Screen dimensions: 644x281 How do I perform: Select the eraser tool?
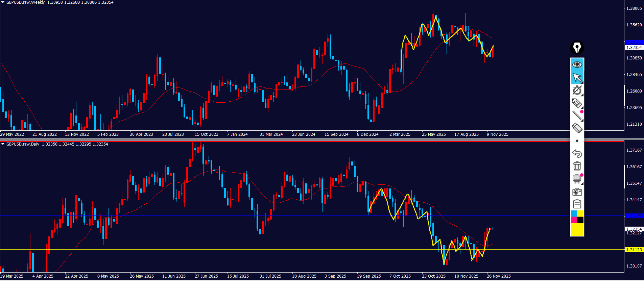click(x=577, y=128)
